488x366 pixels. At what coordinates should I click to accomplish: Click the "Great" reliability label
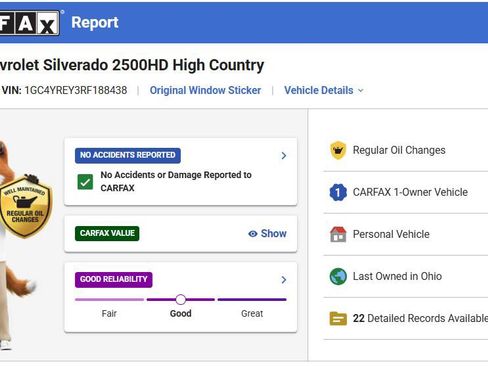pos(252,314)
